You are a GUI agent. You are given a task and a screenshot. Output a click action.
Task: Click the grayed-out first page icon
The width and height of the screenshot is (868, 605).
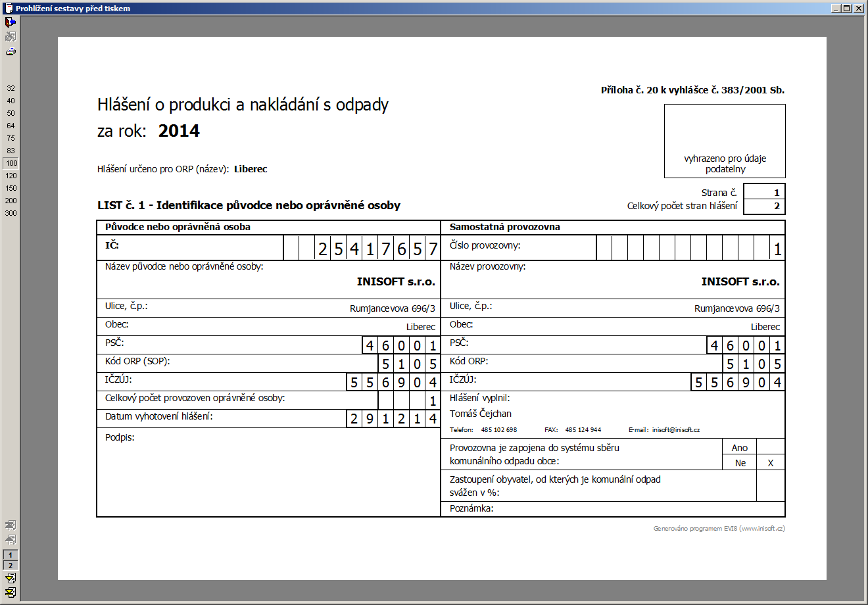pyautogui.click(x=10, y=525)
